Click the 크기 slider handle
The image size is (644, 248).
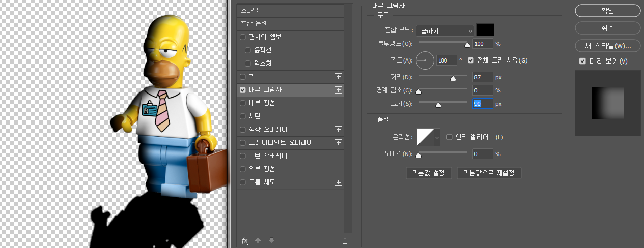pos(438,105)
